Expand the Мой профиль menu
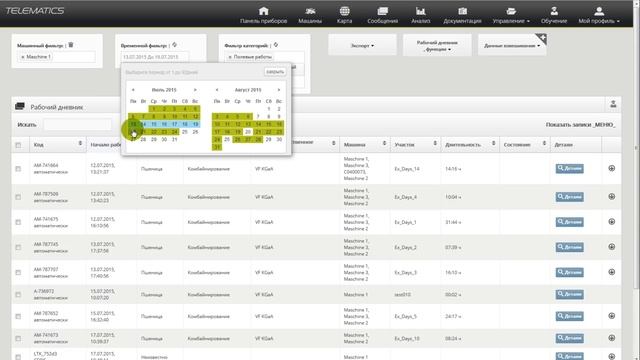 (x=599, y=15)
